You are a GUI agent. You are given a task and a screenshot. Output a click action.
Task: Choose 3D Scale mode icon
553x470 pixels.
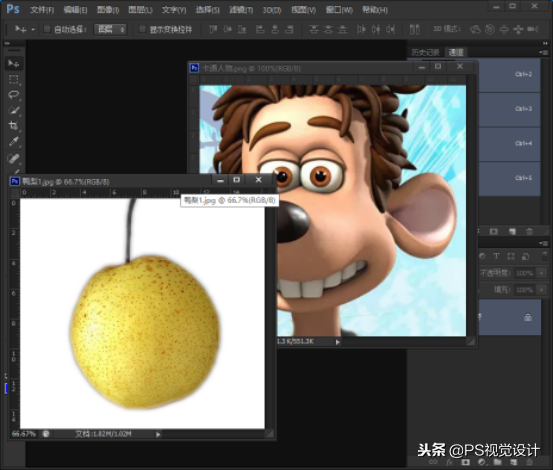pyautogui.click(x=533, y=29)
